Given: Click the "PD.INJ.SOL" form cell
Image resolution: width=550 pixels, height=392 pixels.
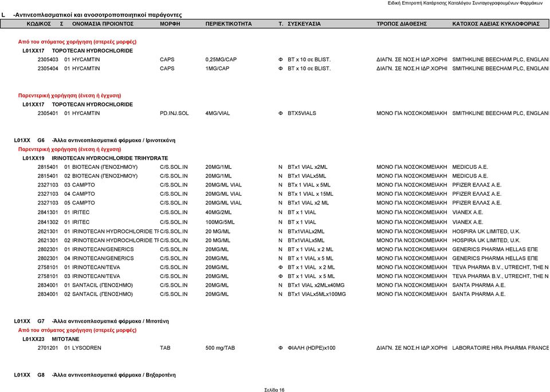Looking at the screenshot, I should [x=174, y=113].
